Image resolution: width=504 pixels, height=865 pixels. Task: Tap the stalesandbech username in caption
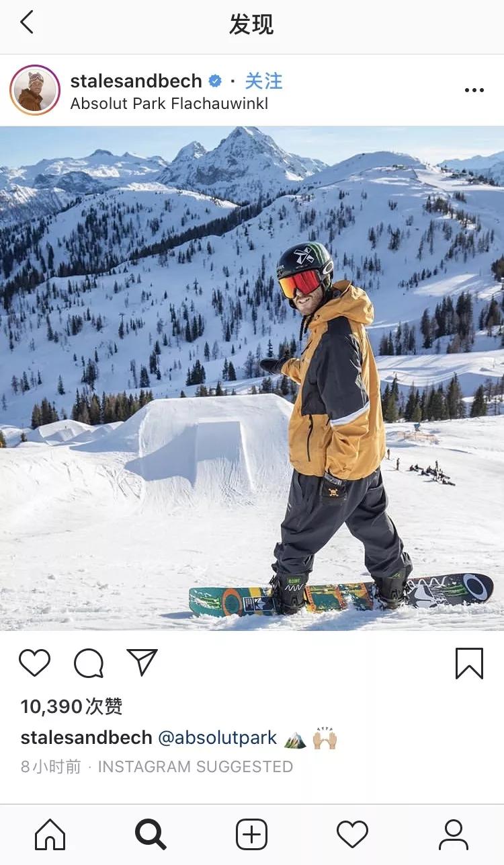(x=86, y=738)
